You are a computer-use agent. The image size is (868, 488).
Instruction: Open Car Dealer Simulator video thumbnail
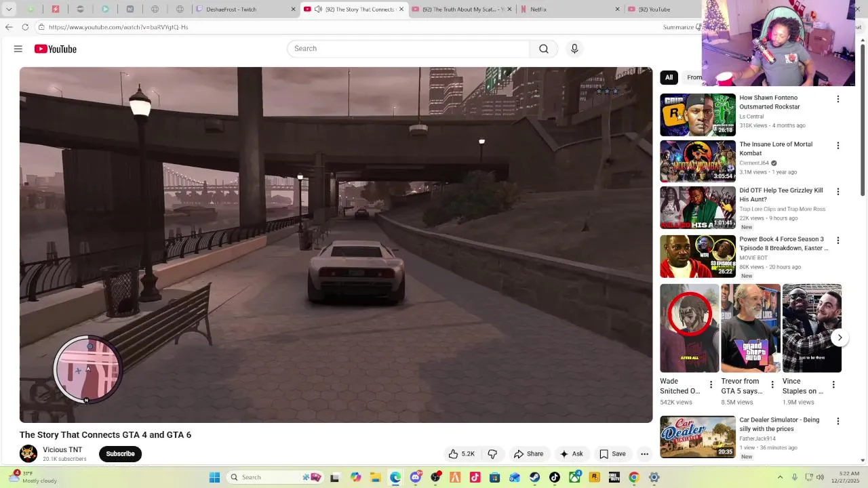pyautogui.click(x=698, y=437)
